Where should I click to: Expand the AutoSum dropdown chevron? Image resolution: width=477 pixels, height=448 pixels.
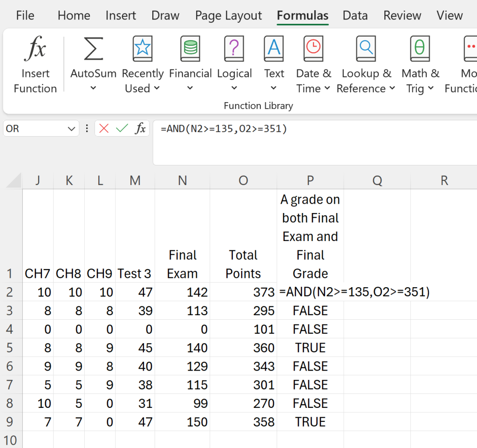93,89
